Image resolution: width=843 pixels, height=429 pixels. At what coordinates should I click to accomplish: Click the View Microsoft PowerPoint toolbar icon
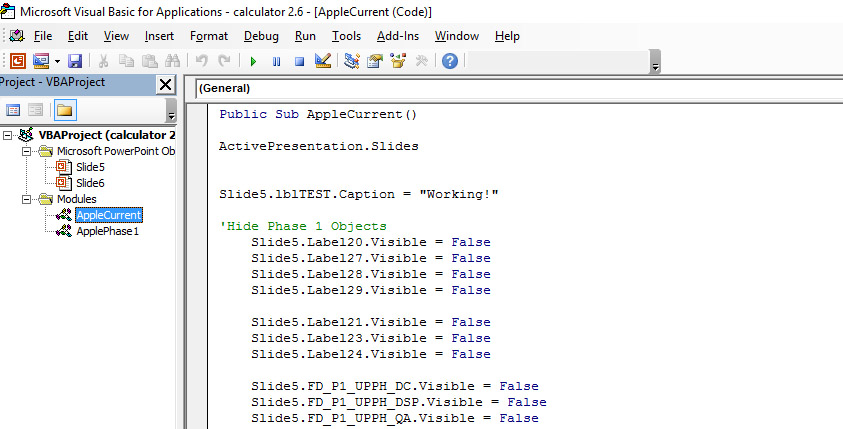[x=18, y=61]
